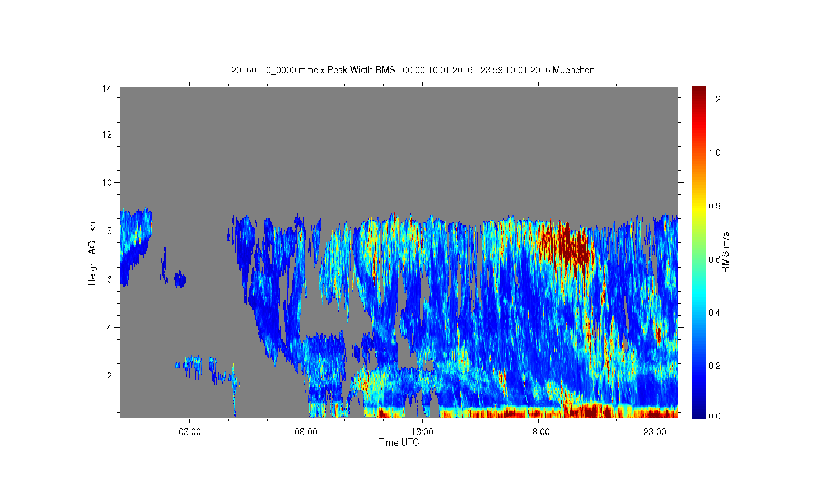Click the colorbar value 0.8
Screen dimensions: 840x504
coord(715,206)
